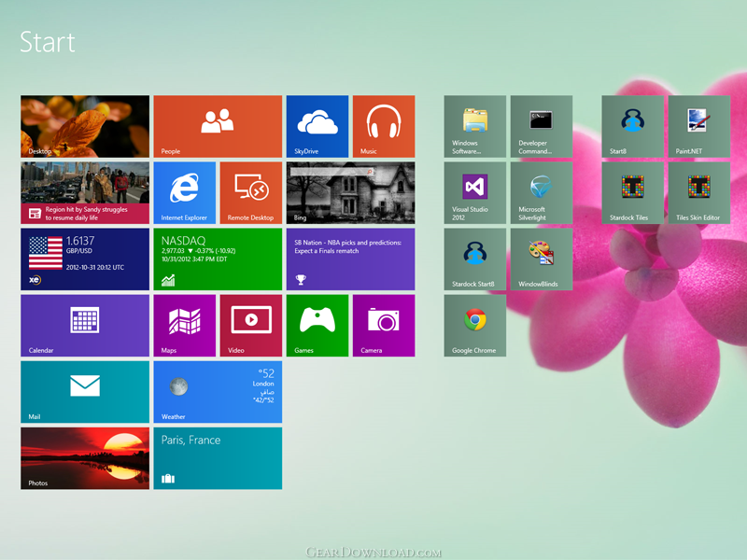The width and height of the screenshot is (747, 560).
Task: Launch the Tiles Skin Editor tile
Action: (x=699, y=193)
